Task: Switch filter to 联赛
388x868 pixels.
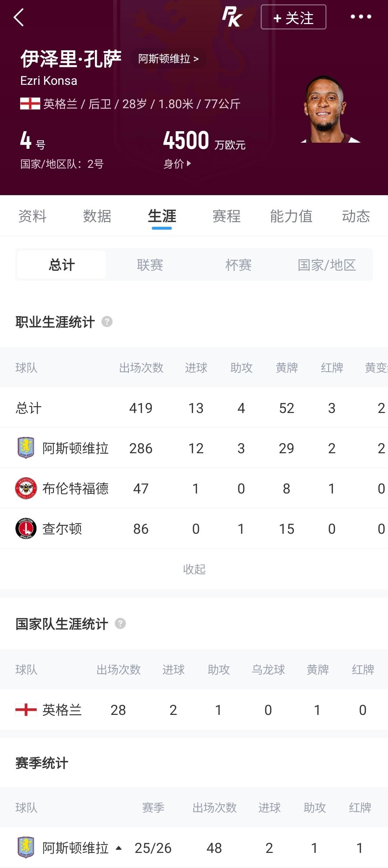Action: [150, 265]
